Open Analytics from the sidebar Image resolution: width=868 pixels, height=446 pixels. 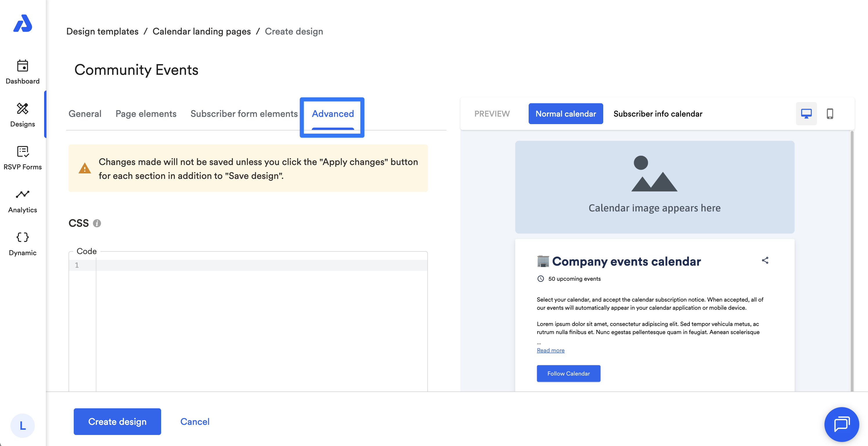pyautogui.click(x=23, y=201)
